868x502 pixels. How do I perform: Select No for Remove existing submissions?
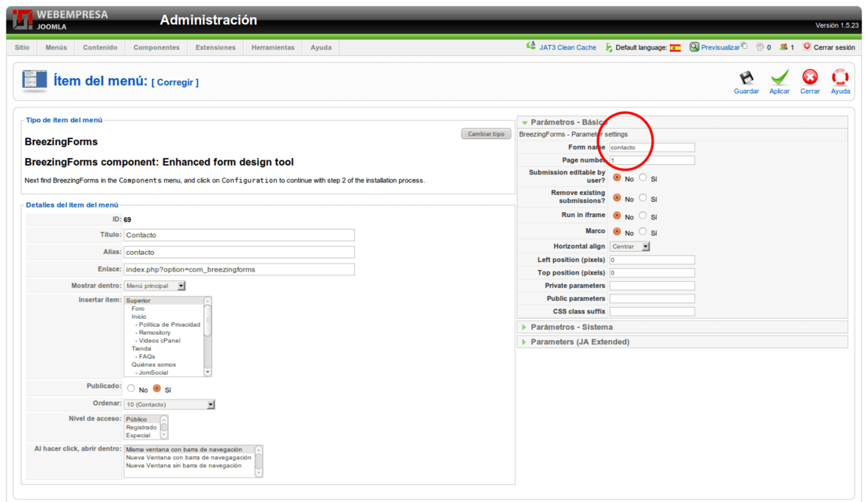(617, 197)
